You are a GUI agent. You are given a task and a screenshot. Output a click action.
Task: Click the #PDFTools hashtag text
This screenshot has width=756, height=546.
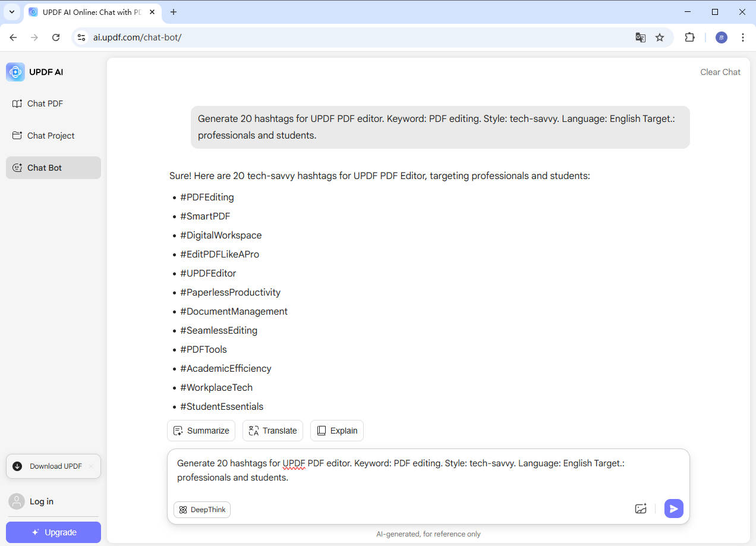(x=203, y=349)
